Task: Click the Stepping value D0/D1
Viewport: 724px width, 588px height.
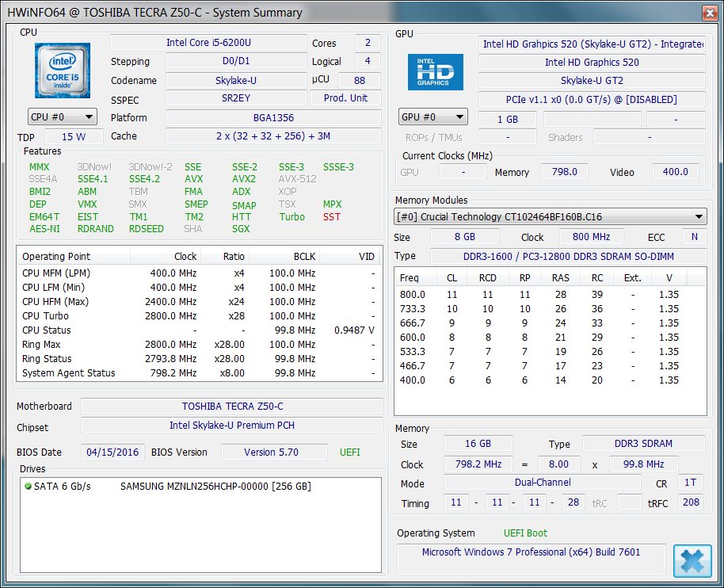Action: pos(236,61)
